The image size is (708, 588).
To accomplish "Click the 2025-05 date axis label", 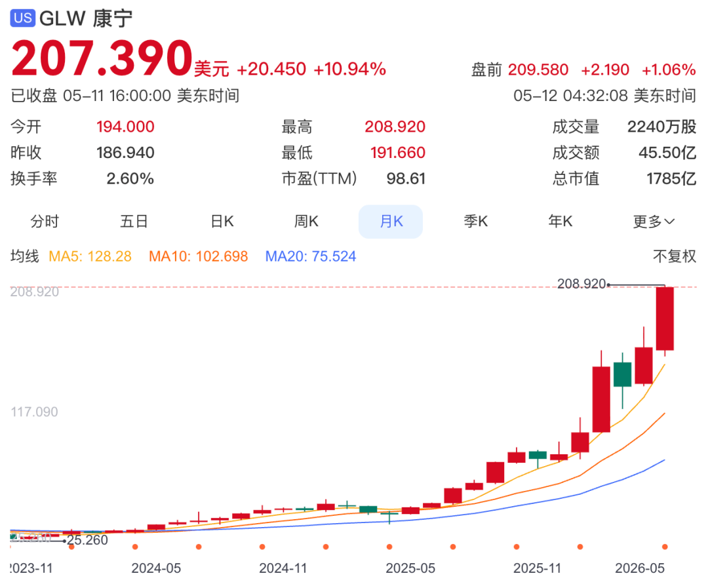I will click(410, 568).
